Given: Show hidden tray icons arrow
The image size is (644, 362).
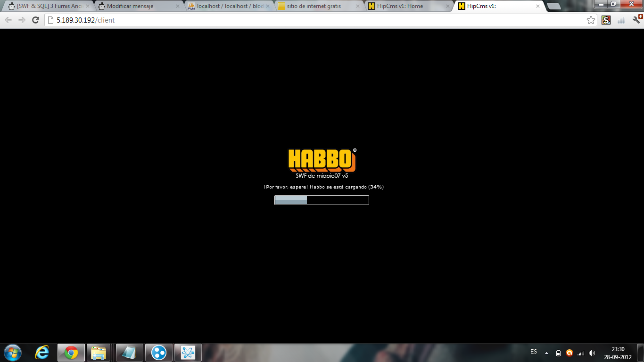Looking at the screenshot, I should (x=546, y=353).
